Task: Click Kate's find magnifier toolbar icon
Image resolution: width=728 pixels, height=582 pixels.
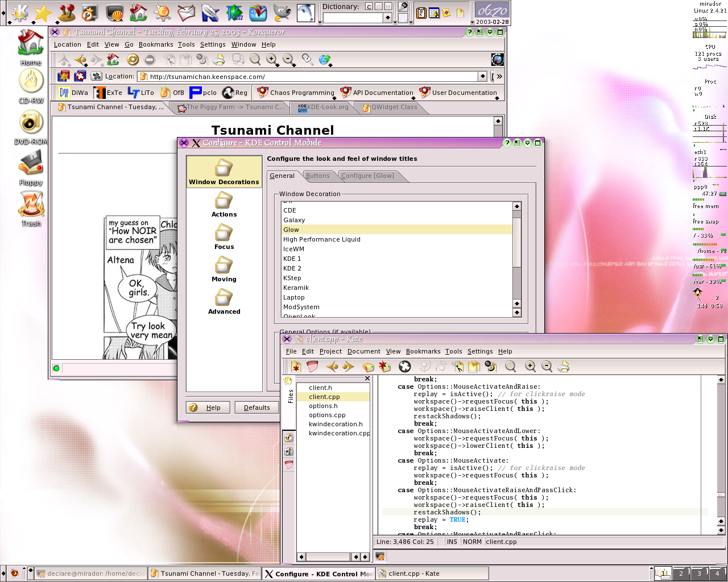Action: tap(511, 367)
